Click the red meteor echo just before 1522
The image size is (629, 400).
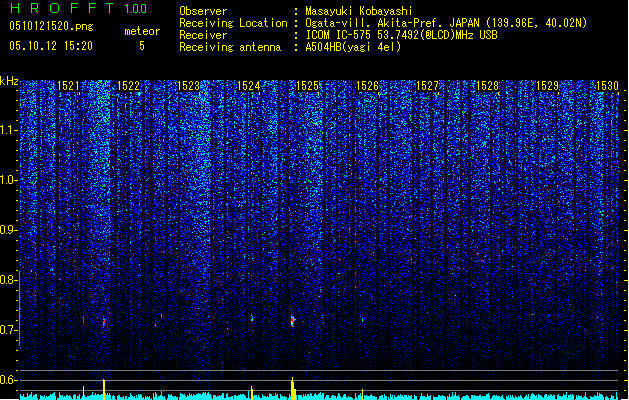coord(104,322)
